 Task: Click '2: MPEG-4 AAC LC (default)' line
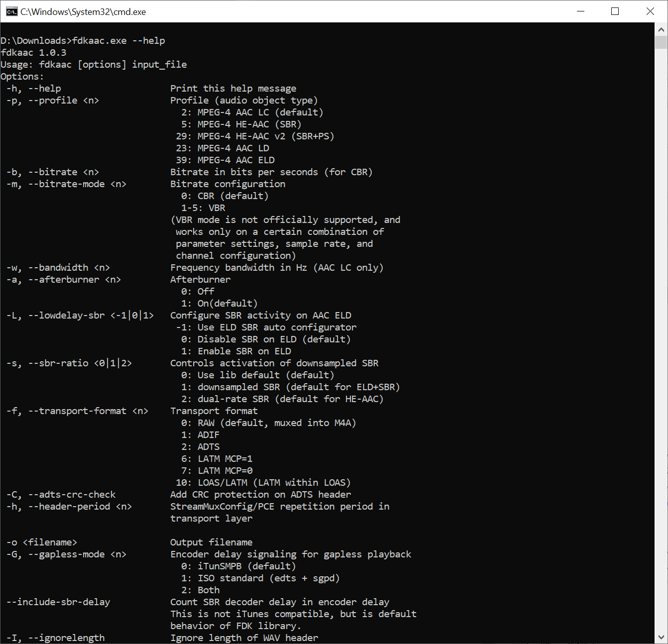pos(252,112)
